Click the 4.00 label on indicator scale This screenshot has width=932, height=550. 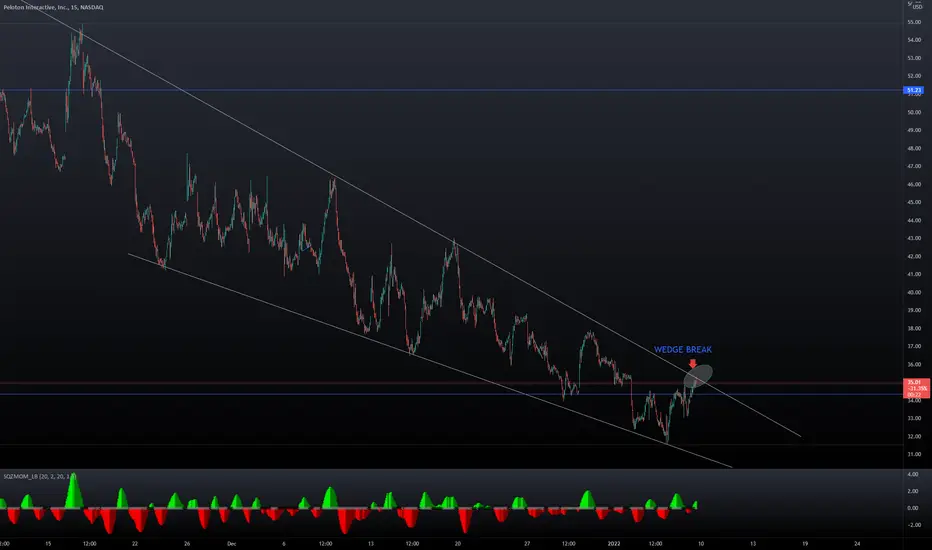913,474
